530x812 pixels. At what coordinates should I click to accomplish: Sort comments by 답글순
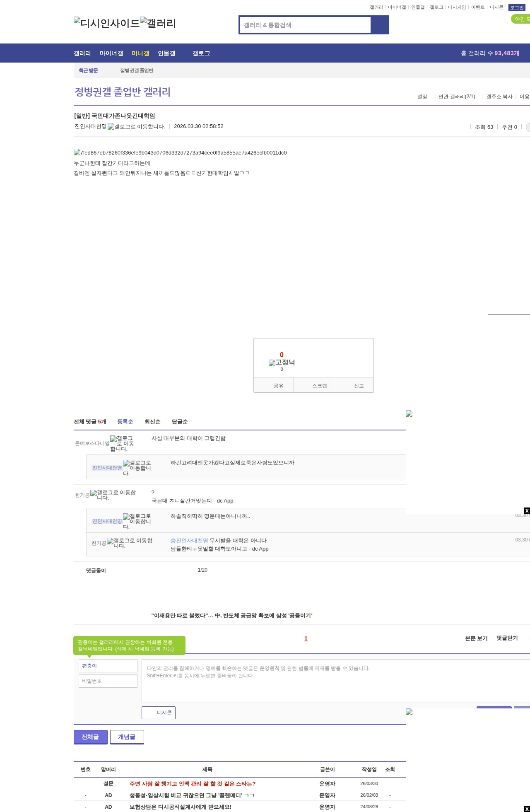[x=180, y=422]
